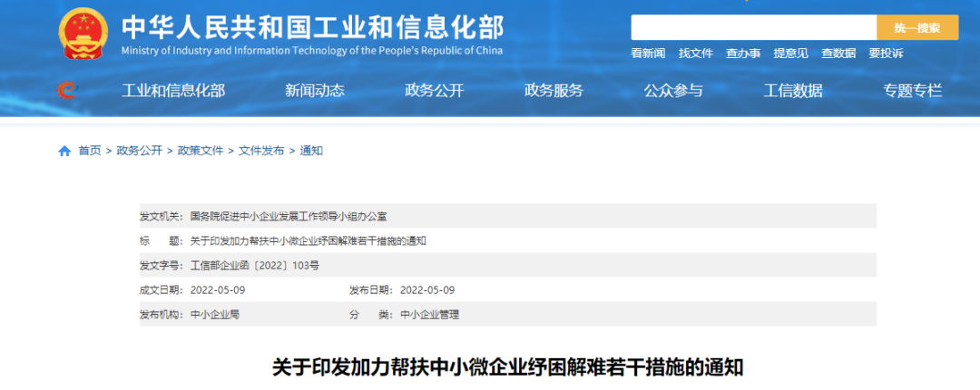Select the 政务公开 navigation tab
Screen dimensions: 980x390
pos(434,90)
